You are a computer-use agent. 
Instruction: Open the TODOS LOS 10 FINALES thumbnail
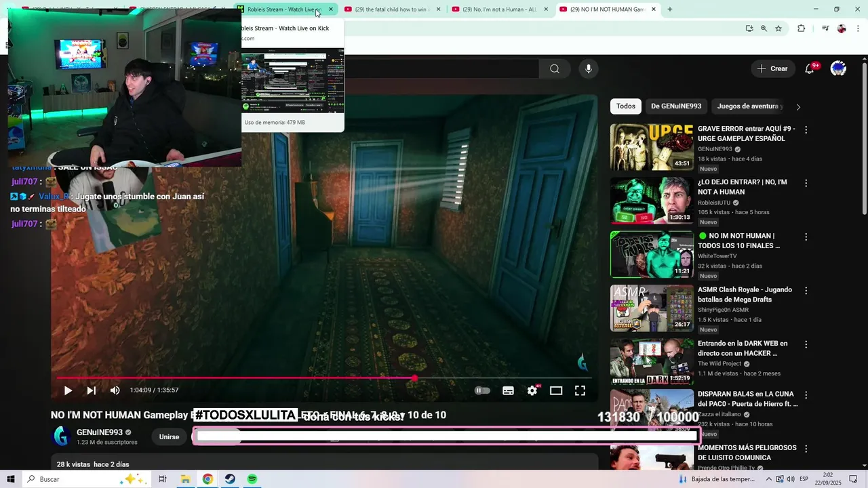[x=652, y=254]
